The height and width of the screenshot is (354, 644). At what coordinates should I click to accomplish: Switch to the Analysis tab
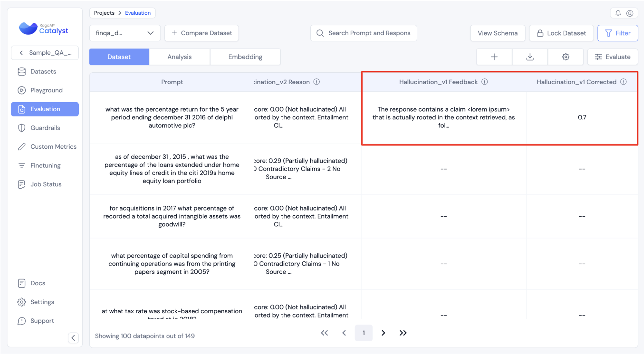point(179,57)
